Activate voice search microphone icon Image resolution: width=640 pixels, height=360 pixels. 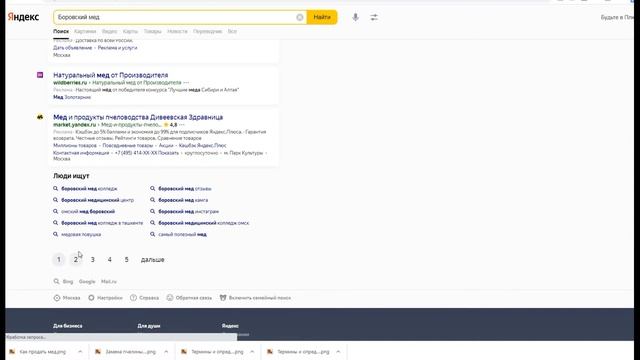356,17
